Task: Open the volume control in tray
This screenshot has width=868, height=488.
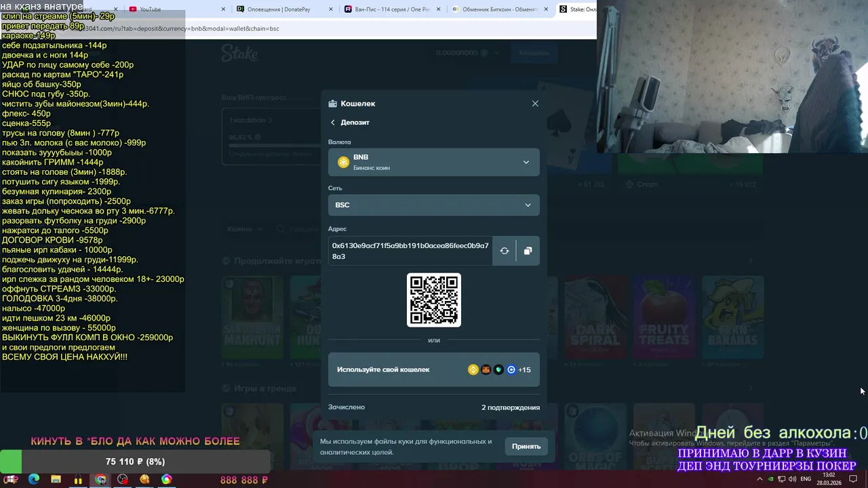Action: (x=792, y=479)
